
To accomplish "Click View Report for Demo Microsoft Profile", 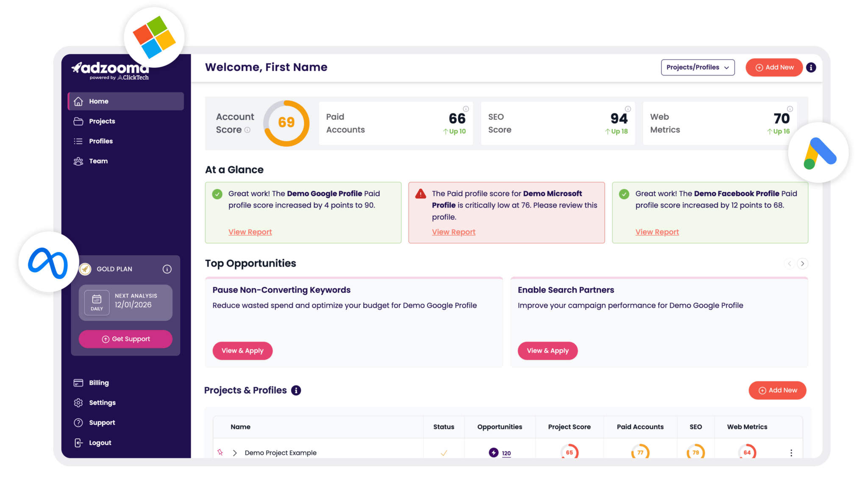I will click(453, 232).
